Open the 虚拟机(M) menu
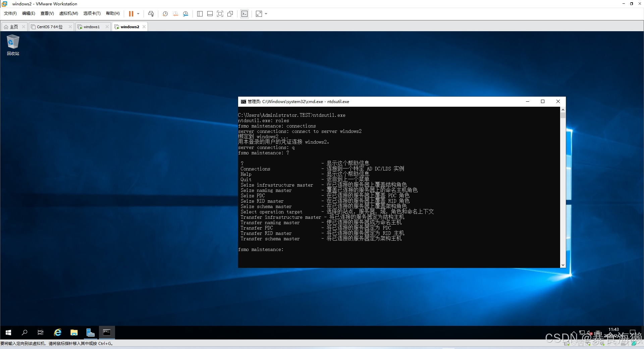644x349 pixels. coord(68,13)
